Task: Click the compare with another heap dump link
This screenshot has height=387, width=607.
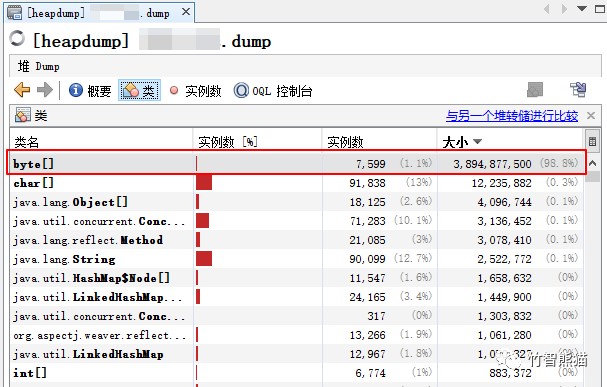Action: pos(512,115)
